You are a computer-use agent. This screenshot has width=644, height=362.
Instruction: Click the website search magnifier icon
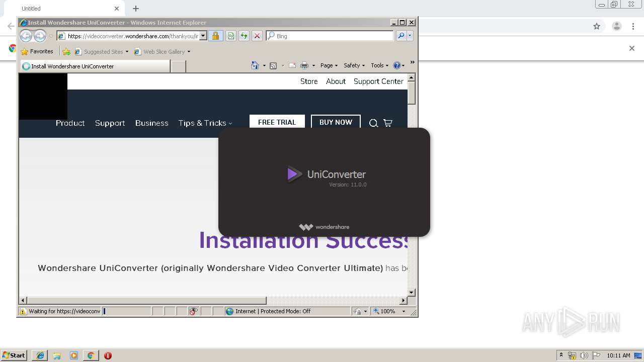click(x=373, y=123)
